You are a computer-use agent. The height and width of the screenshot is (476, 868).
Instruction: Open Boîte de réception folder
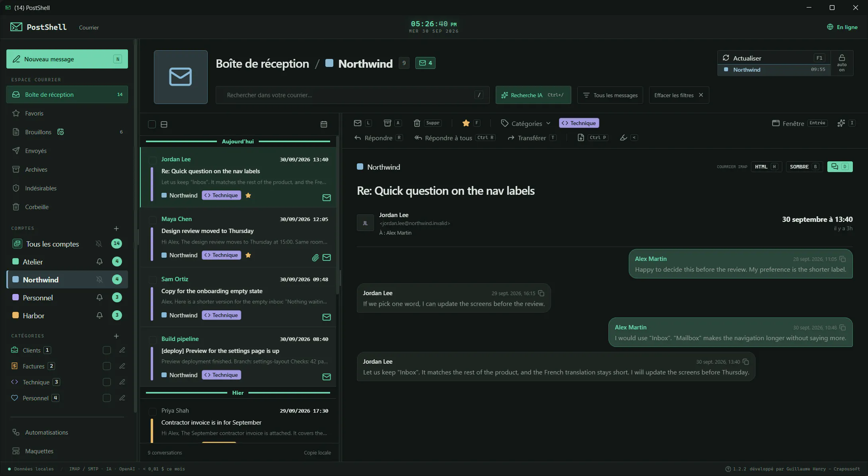coord(67,94)
